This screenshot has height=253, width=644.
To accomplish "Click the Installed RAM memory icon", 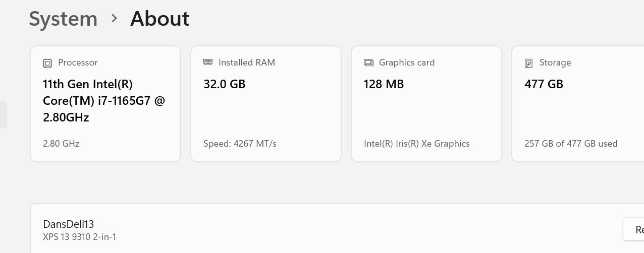I will pyautogui.click(x=208, y=62).
